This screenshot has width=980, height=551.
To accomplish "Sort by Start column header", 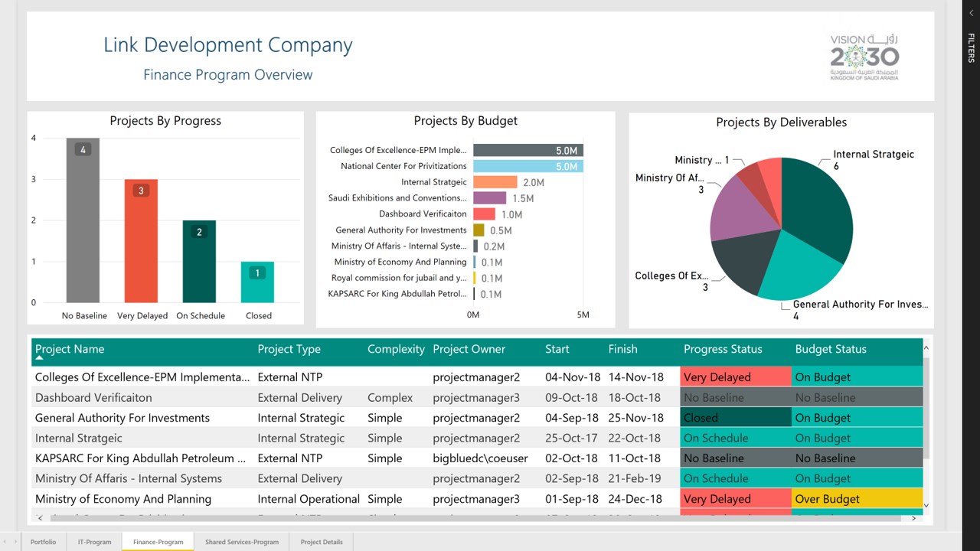I will pyautogui.click(x=557, y=349).
